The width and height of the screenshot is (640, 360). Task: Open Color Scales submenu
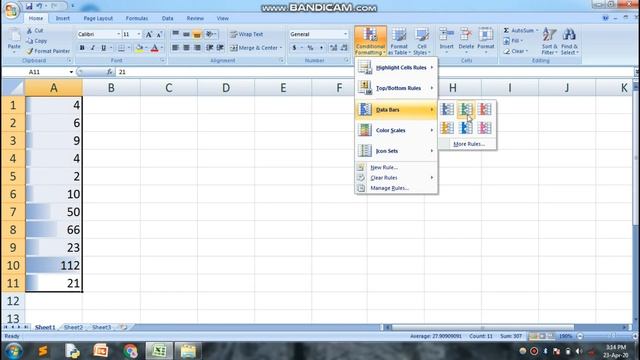(396, 130)
